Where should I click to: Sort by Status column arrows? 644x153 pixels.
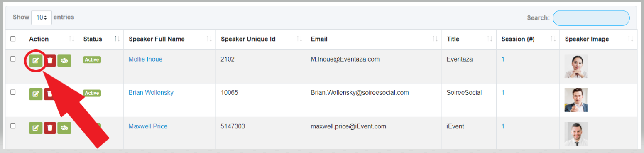[117, 39]
